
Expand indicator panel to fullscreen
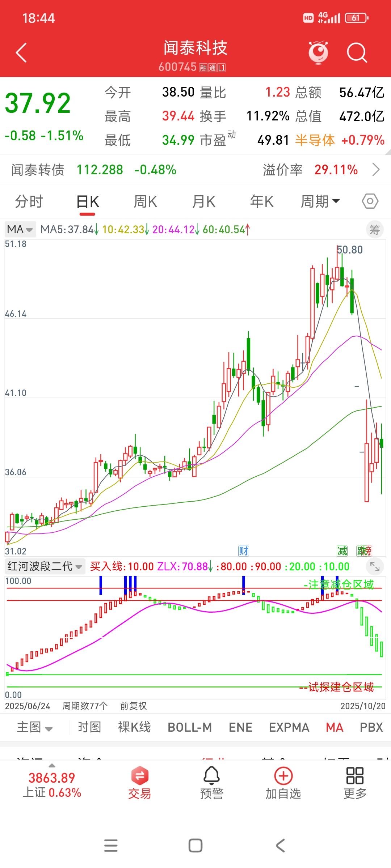tap(375, 567)
